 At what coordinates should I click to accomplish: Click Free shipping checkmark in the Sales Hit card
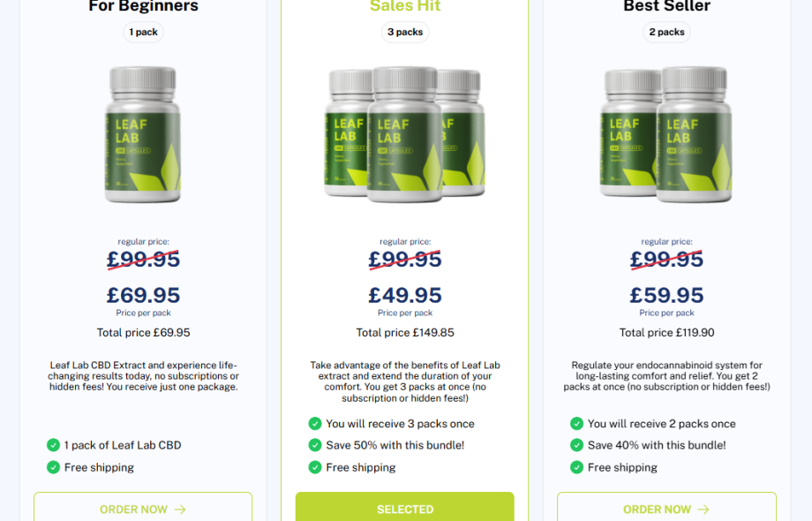315,467
